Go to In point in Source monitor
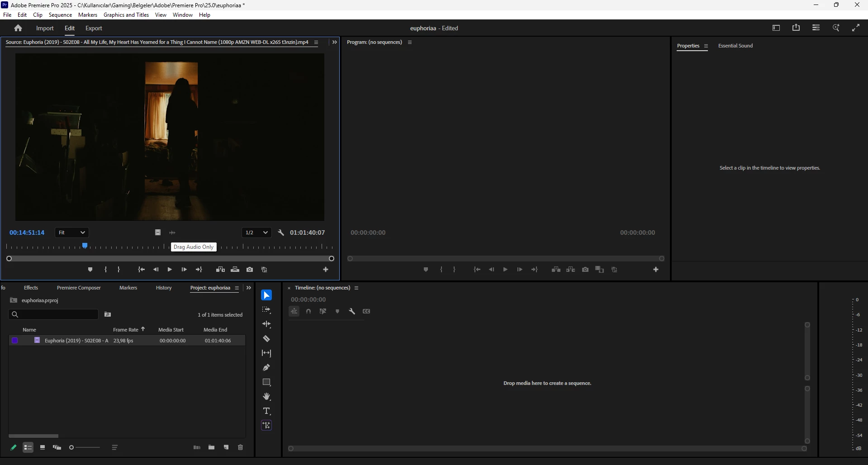Screen dimensions: 868x465 click(x=141, y=270)
